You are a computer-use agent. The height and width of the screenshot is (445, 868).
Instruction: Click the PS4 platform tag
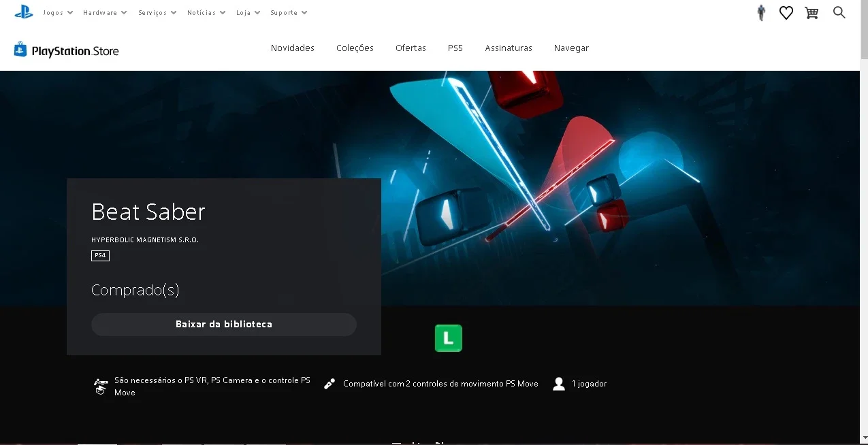click(100, 256)
